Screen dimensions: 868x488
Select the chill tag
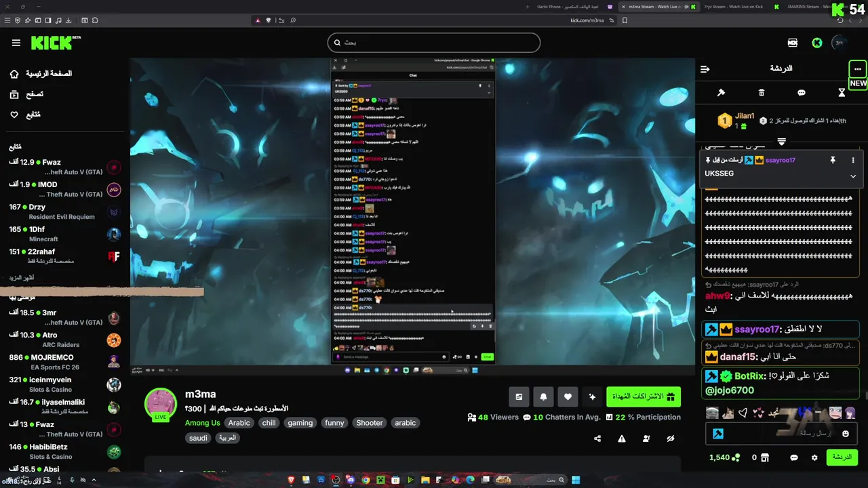click(x=269, y=422)
